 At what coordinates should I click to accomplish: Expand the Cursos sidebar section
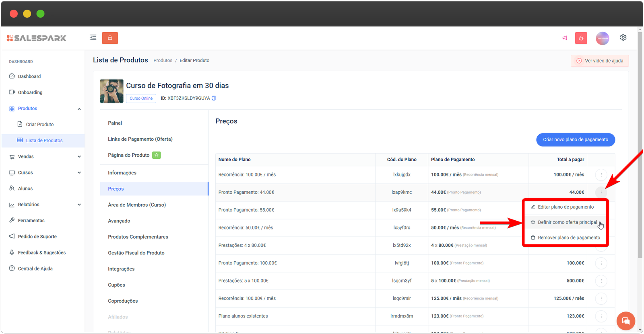(x=79, y=173)
